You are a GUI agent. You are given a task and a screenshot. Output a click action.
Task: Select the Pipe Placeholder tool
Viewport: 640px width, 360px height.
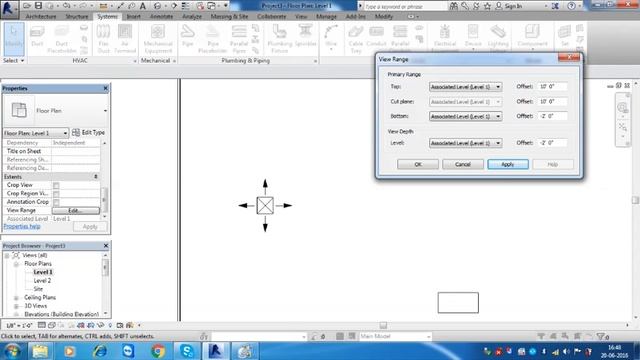212,39
